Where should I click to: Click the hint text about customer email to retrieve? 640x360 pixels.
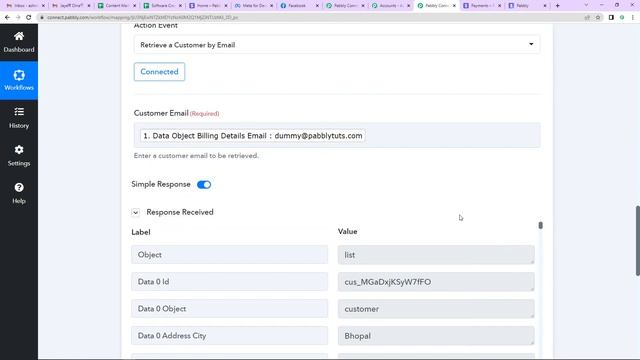pyautogui.click(x=196, y=156)
